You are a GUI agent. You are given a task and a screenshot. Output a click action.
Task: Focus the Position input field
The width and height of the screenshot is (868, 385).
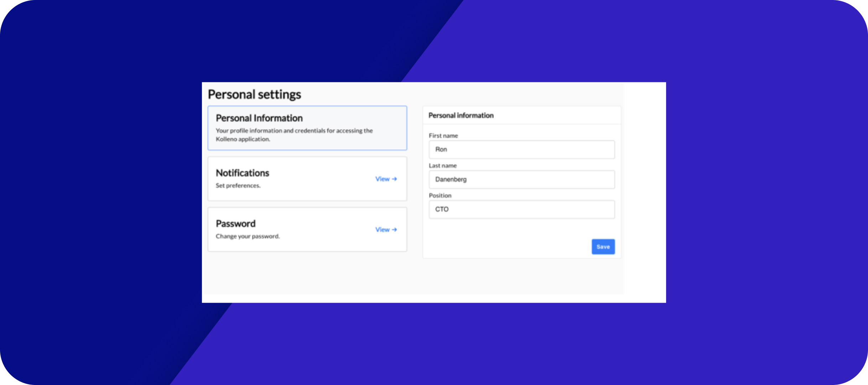point(521,209)
